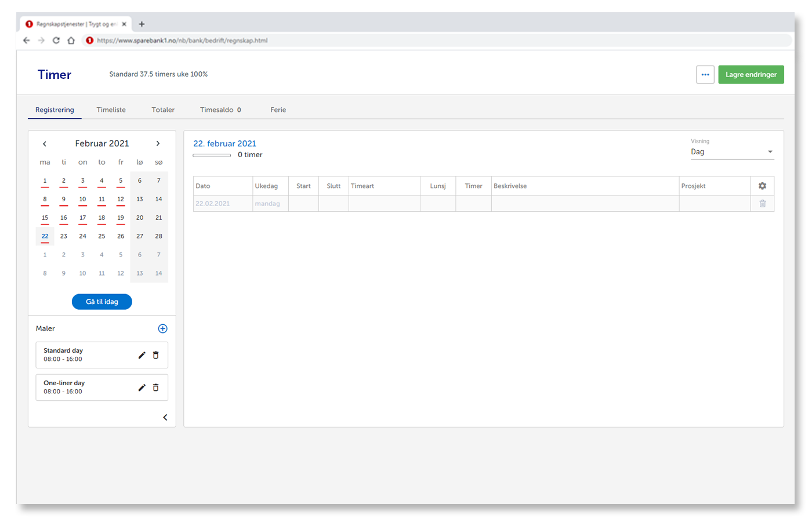
Task: Click the add template plus icon
Action: [x=162, y=329]
